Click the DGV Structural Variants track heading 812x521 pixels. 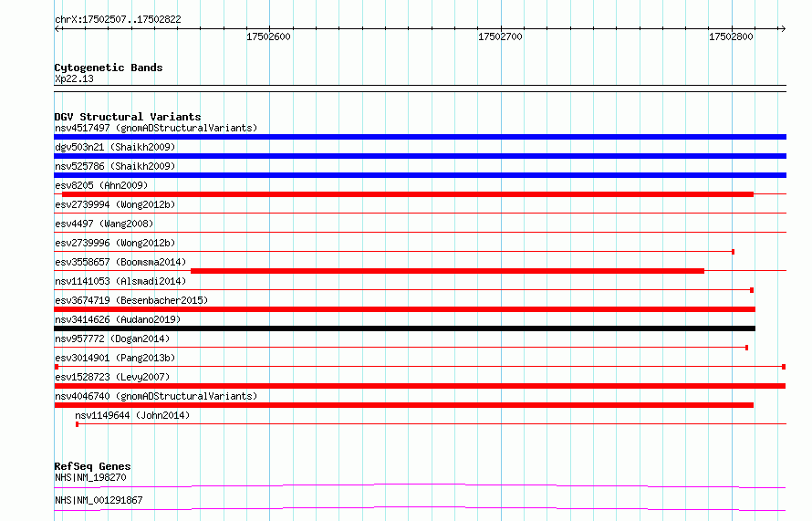coord(128,117)
